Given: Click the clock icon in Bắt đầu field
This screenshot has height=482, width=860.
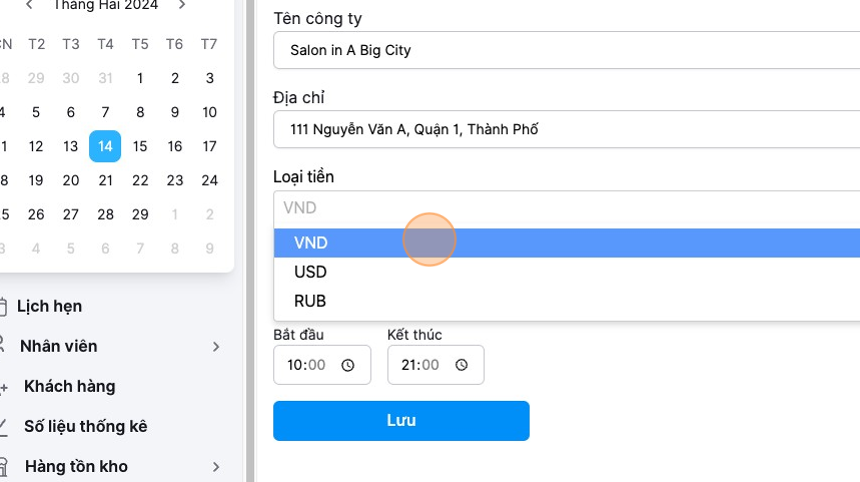Looking at the screenshot, I should (x=348, y=365).
